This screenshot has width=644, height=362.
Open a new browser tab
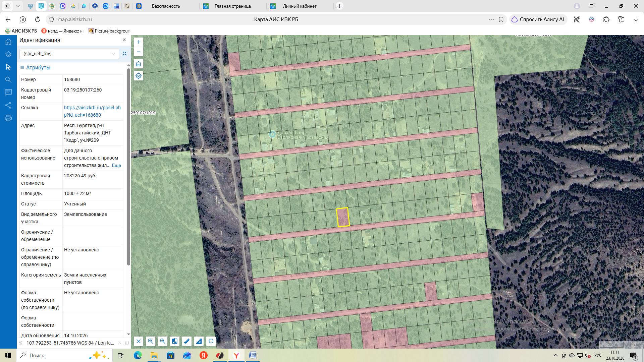click(x=339, y=6)
